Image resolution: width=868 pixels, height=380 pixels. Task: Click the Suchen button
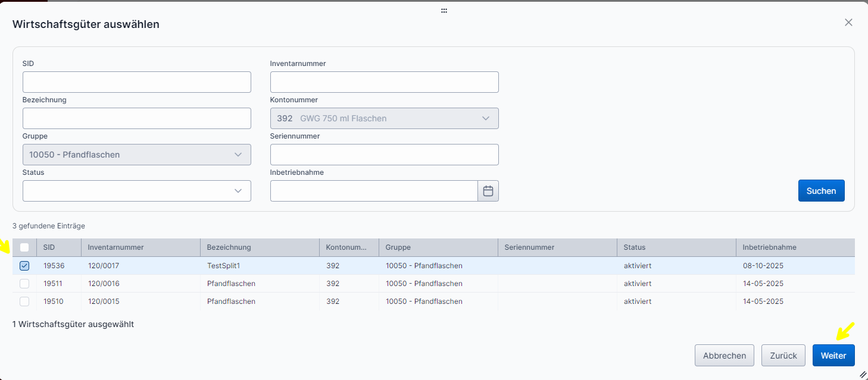(x=821, y=191)
